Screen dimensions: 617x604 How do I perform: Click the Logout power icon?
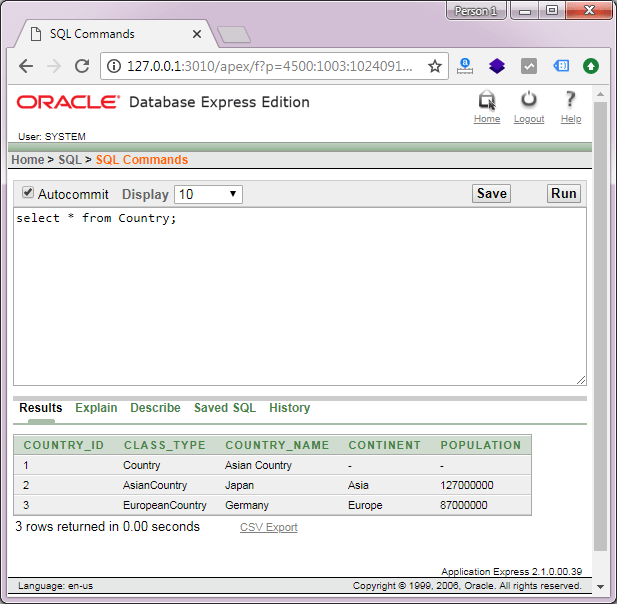click(528, 100)
